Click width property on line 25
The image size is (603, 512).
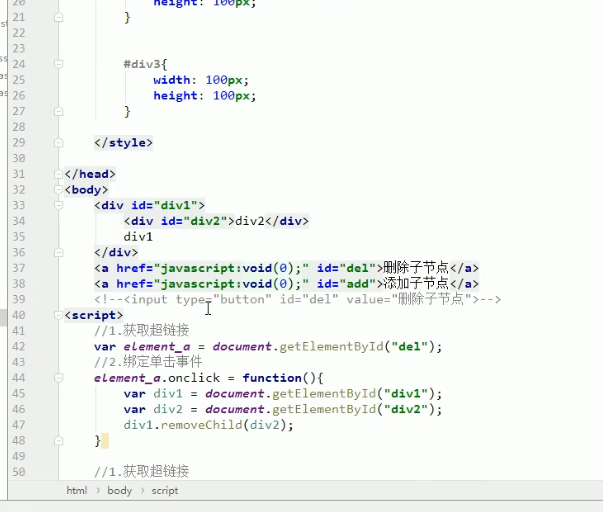point(172,80)
